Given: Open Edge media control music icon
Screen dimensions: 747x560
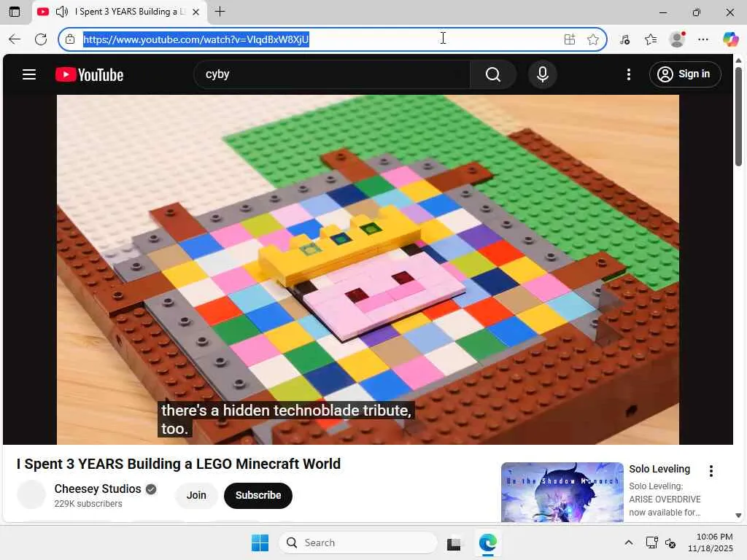Looking at the screenshot, I should tap(624, 39).
